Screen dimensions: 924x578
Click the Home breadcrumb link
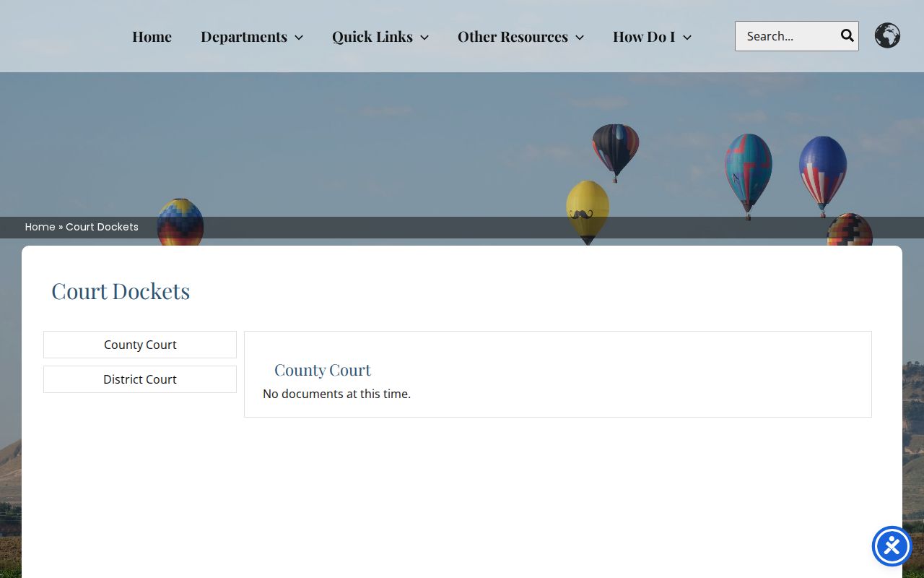point(40,227)
